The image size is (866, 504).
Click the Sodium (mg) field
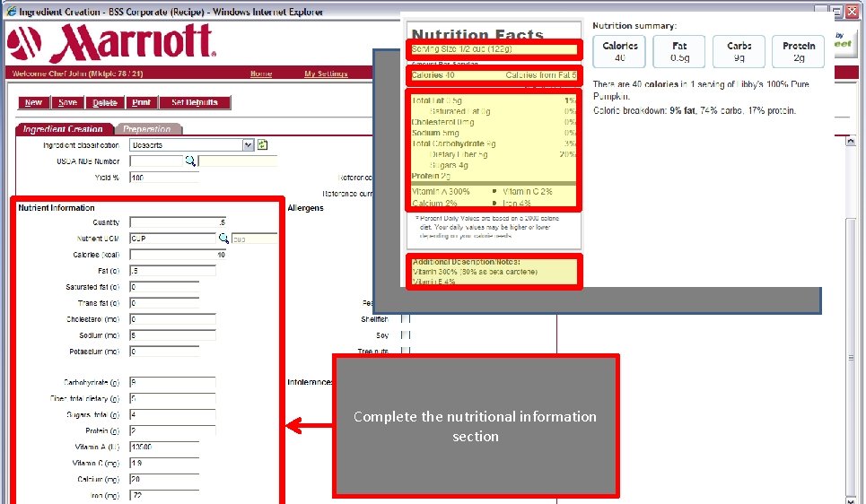tap(173, 335)
